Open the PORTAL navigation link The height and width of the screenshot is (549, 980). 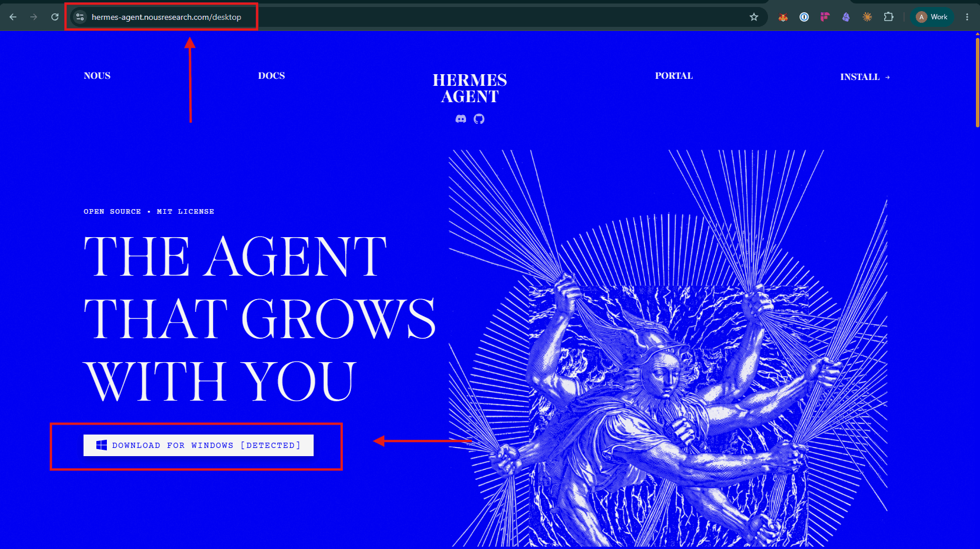674,76
